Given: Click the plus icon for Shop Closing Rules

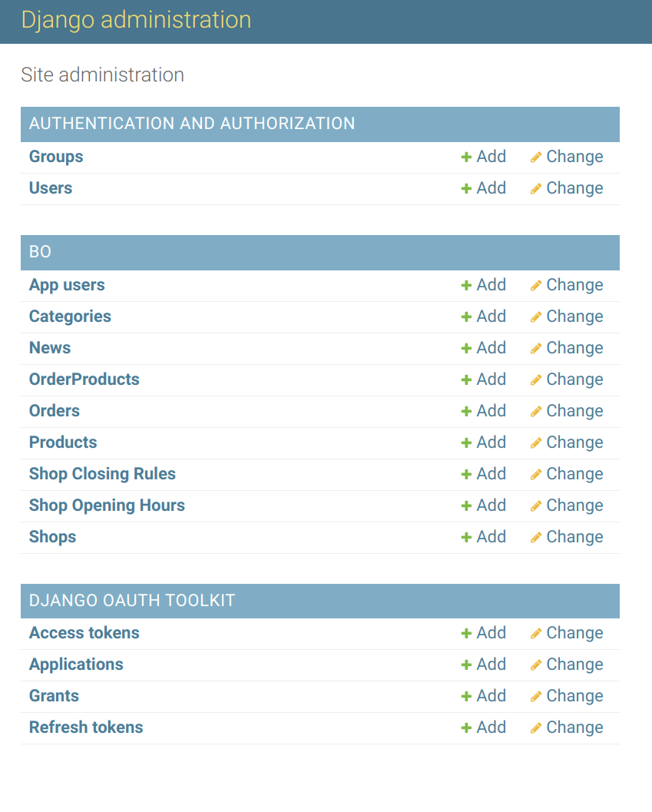Looking at the screenshot, I should click(466, 474).
